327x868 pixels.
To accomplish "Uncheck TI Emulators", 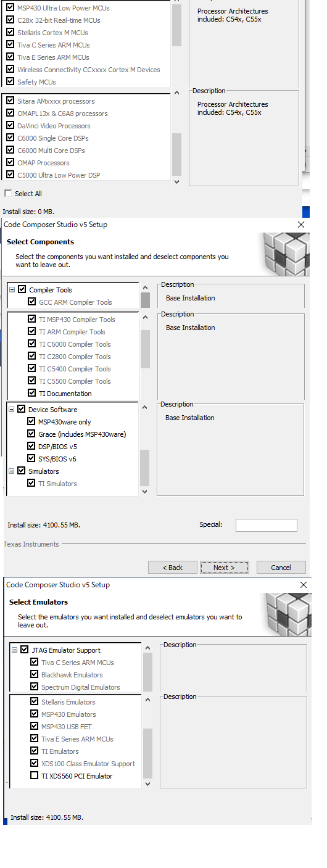I will click(x=35, y=751).
